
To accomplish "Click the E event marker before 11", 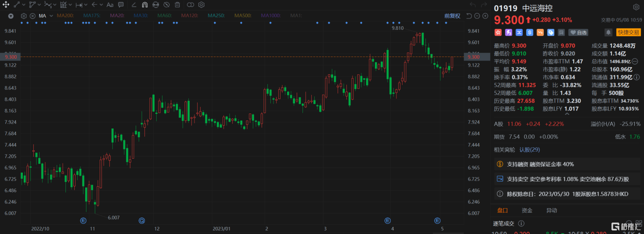I will click(x=83, y=220).
